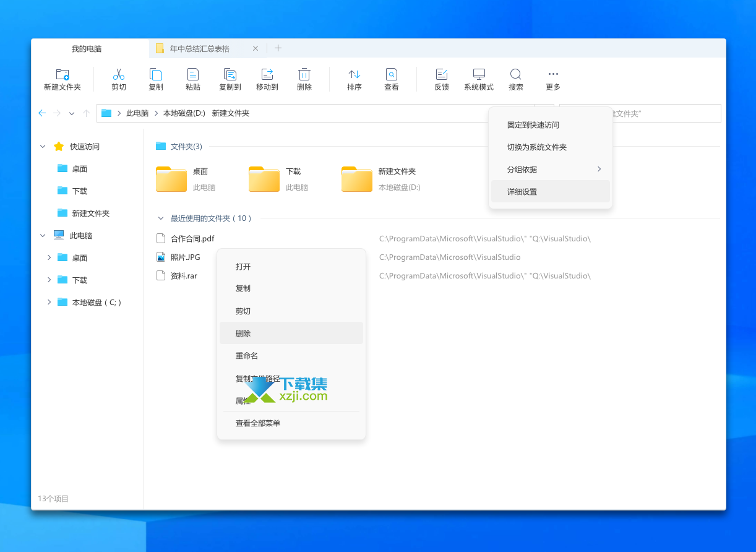Open the More (更多) ellipsis icon
This screenshot has height=552, width=756.
pyautogui.click(x=553, y=74)
